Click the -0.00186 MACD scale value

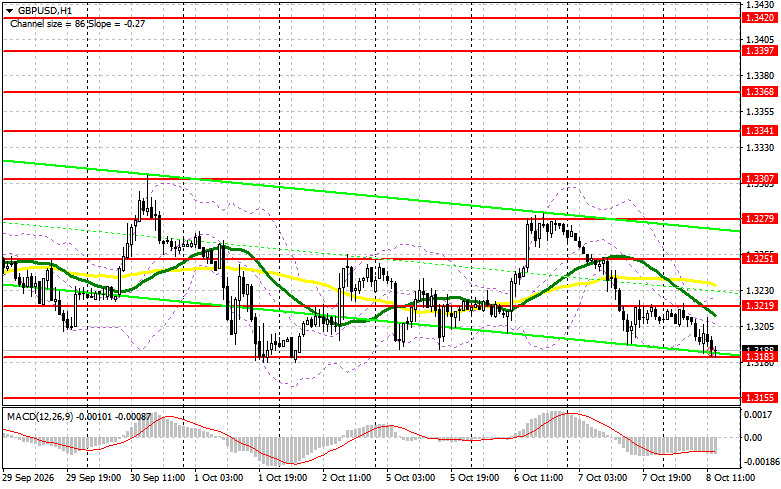[x=762, y=462]
